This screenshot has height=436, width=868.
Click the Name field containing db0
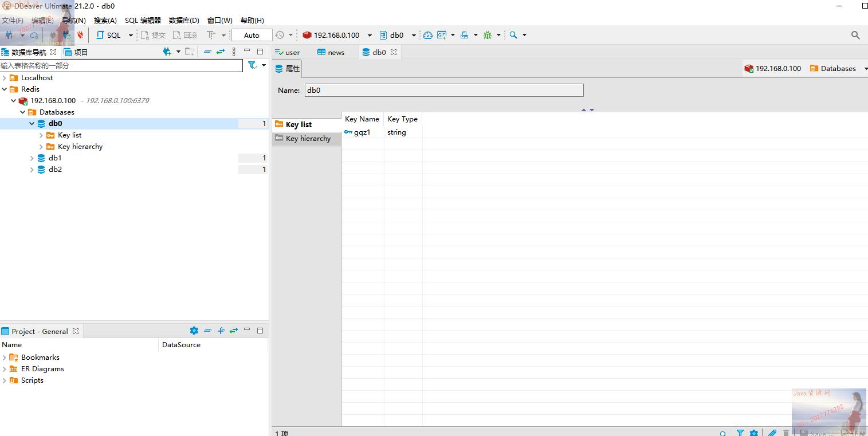pyautogui.click(x=444, y=90)
